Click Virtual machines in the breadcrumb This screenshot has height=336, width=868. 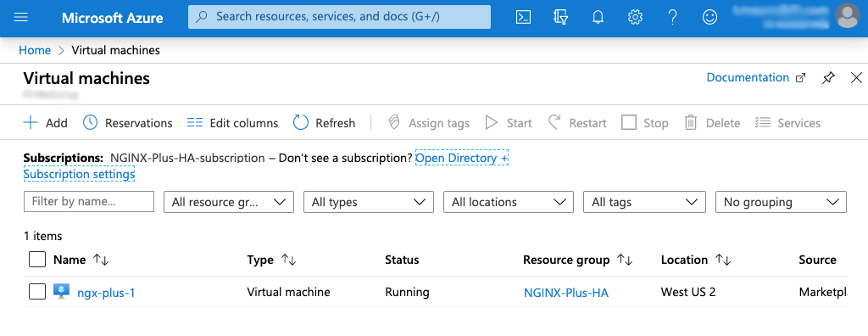pos(115,50)
